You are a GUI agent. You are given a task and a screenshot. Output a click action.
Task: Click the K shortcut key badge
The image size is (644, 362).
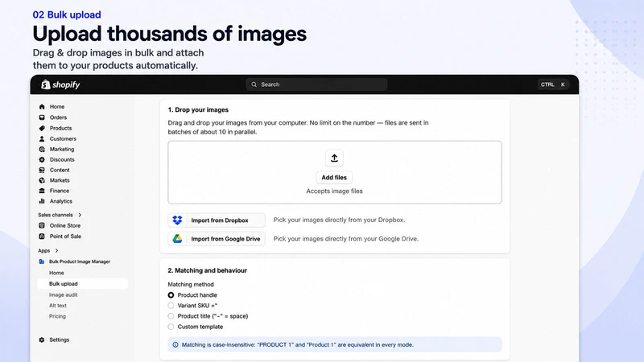(x=563, y=84)
